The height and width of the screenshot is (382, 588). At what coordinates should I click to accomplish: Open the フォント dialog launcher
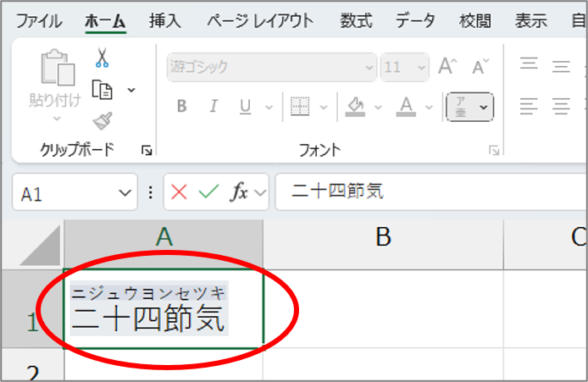[x=494, y=151]
